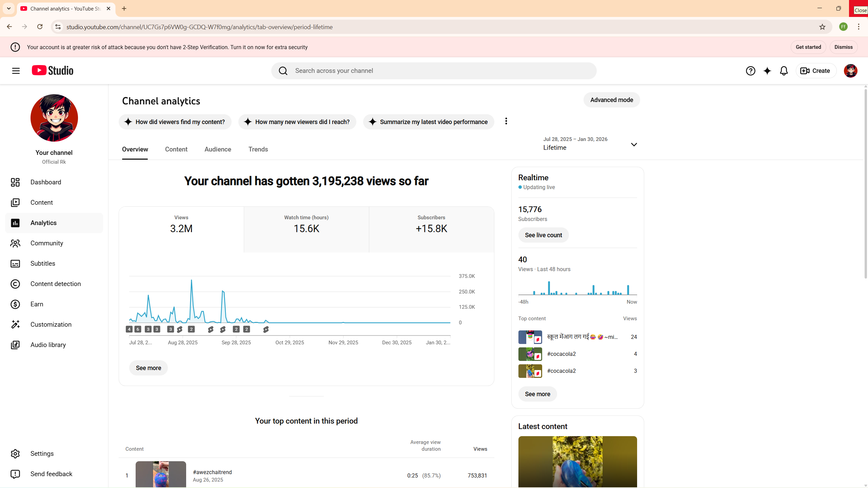Click the Help question mark icon
The image size is (868, 488).
(x=750, y=70)
